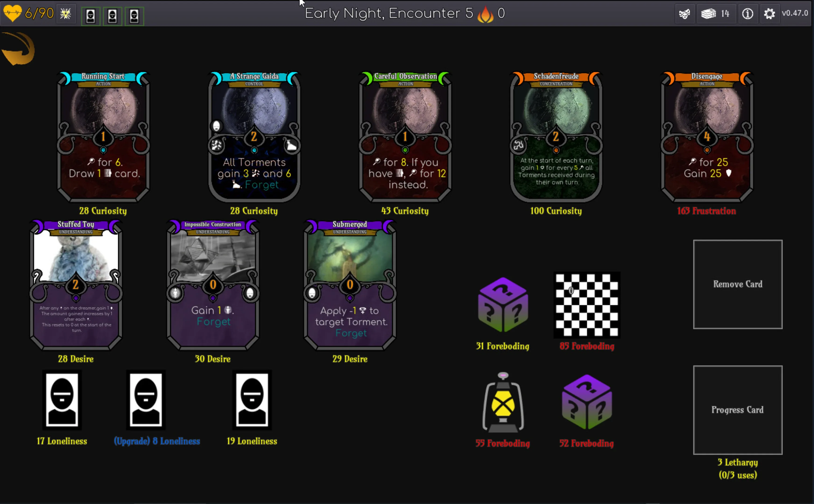Open the settings gear icon
This screenshot has height=504, width=814.
[769, 14]
